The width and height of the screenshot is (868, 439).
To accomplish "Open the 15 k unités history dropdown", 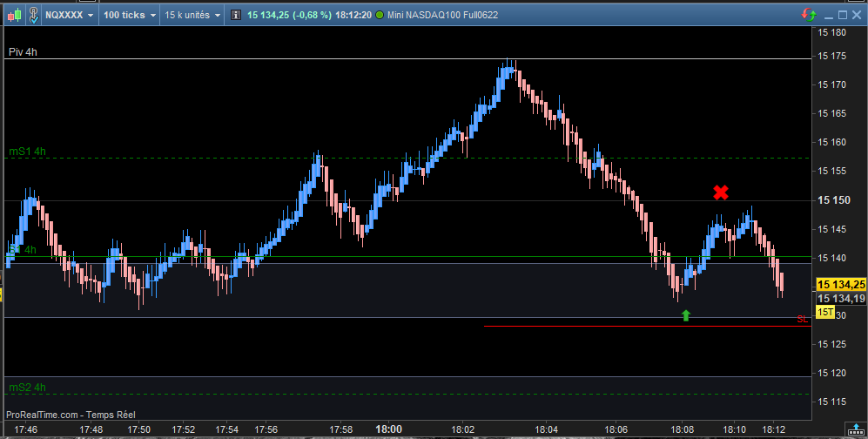I will pos(192,15).
